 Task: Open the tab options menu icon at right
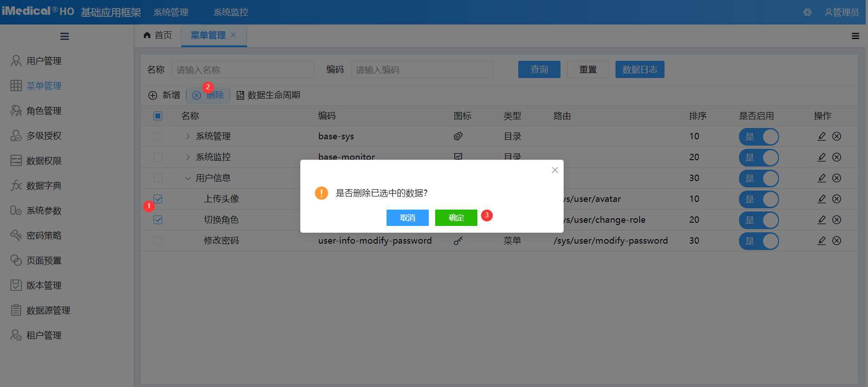855,36
